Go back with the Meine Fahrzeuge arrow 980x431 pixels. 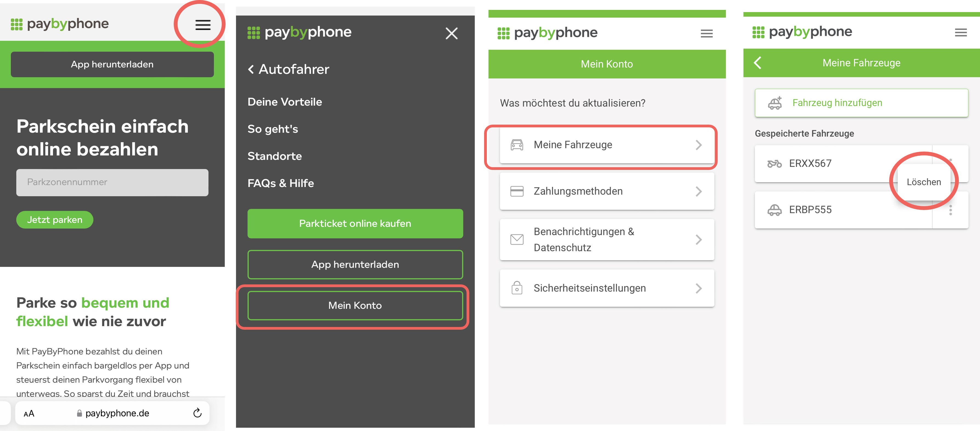pyautogui.click(x=757, y=63)
